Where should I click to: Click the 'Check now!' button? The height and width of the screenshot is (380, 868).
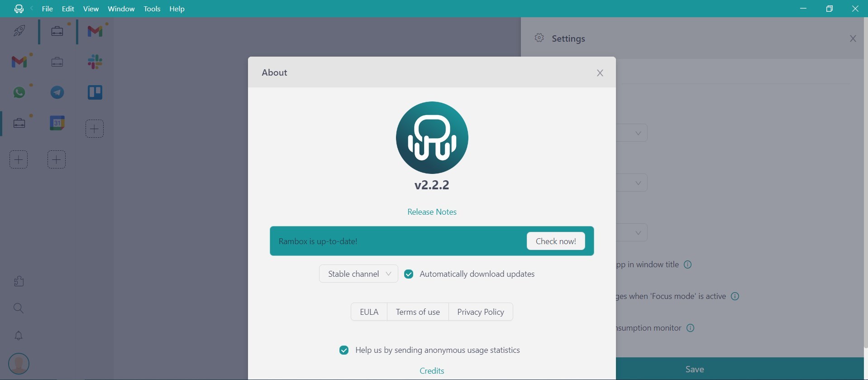(556, 241)
